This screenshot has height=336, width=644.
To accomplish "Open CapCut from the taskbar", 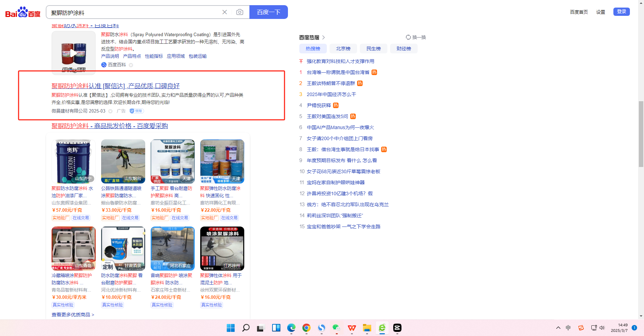I will point(397,328).
